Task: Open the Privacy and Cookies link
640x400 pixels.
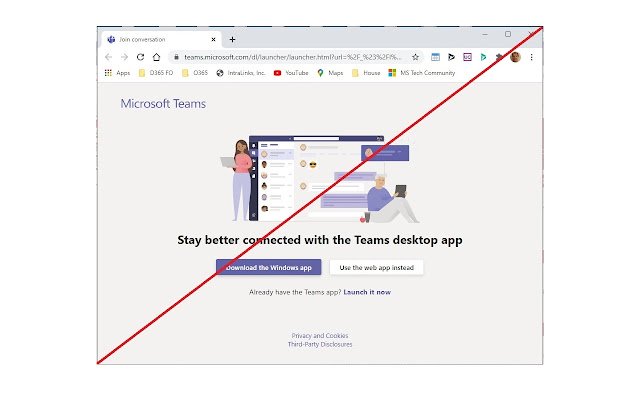Action: [320, 336]
